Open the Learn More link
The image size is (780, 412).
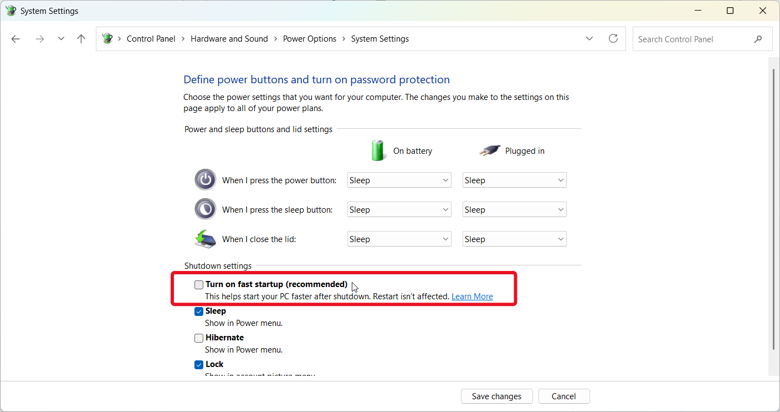click(472, 297)
